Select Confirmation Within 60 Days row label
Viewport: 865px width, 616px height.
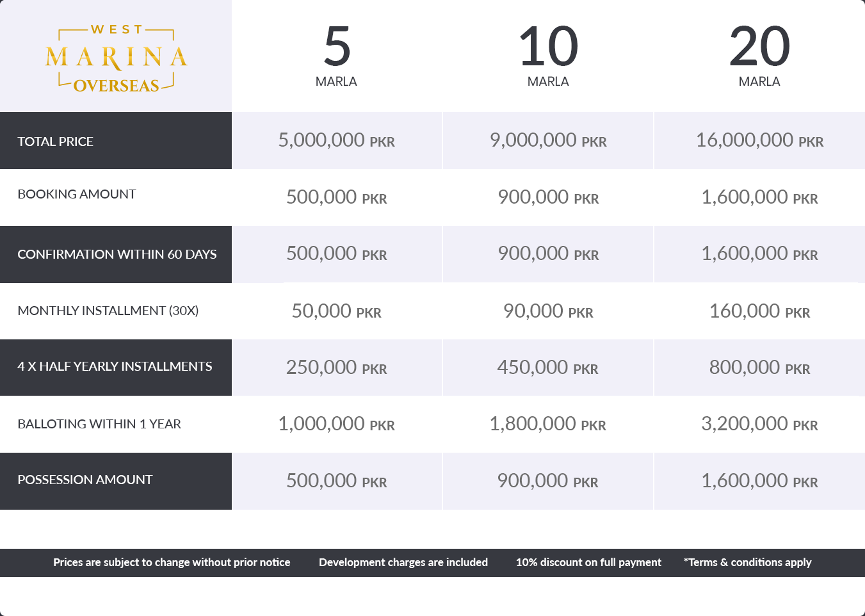[x=117, y=254]
